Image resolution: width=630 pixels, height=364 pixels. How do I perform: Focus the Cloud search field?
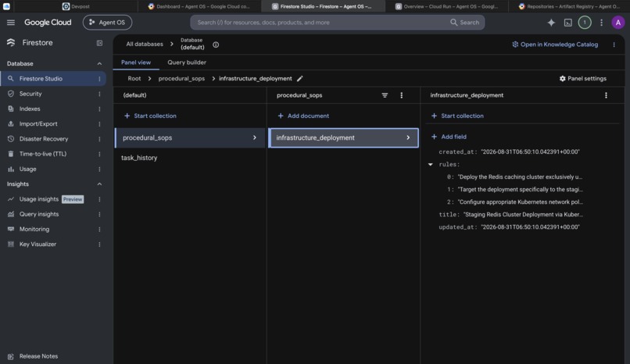coord(321,23)
